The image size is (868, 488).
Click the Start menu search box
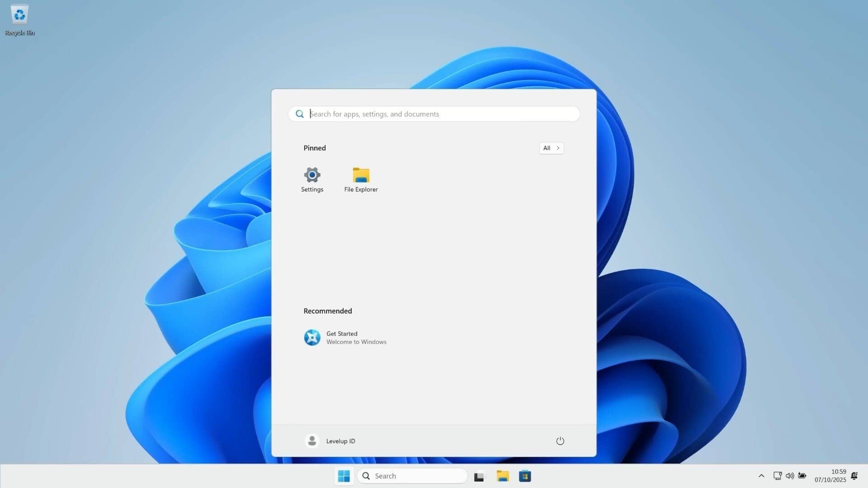(433, 113)
